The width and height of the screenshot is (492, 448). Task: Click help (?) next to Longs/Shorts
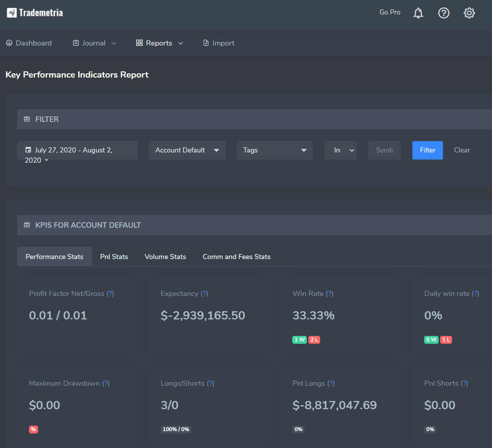pos(211,383)
